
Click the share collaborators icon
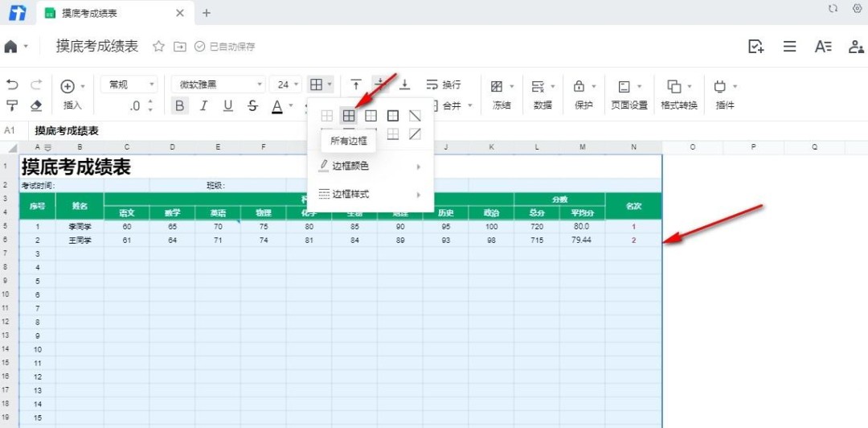coord(857,47)
